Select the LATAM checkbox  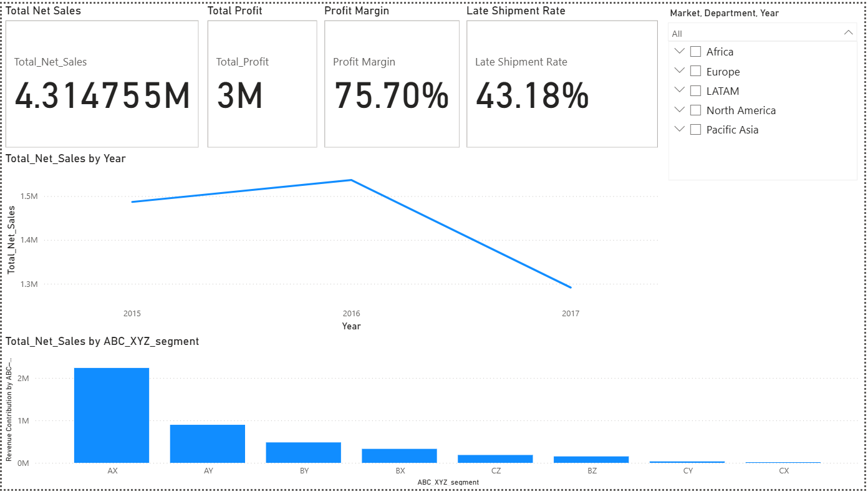(x=696, y=90)
